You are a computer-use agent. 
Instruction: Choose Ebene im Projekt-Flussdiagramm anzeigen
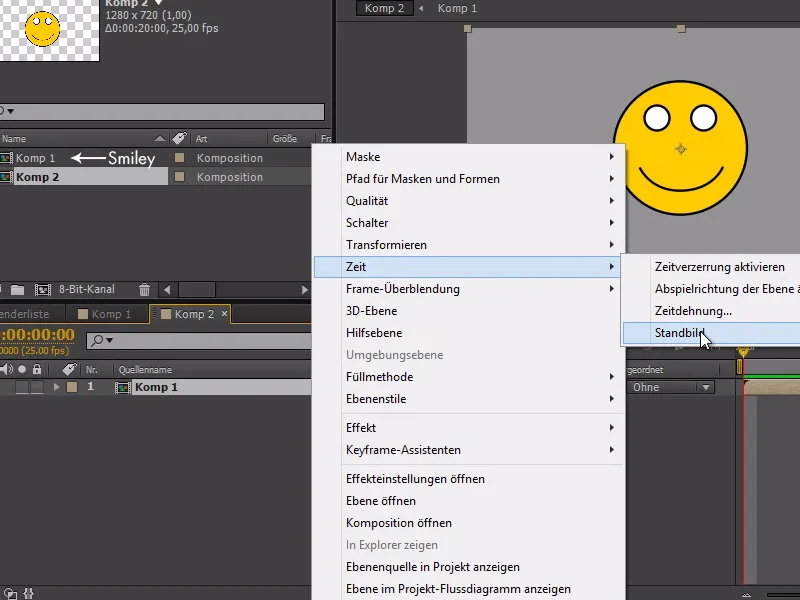468,589
